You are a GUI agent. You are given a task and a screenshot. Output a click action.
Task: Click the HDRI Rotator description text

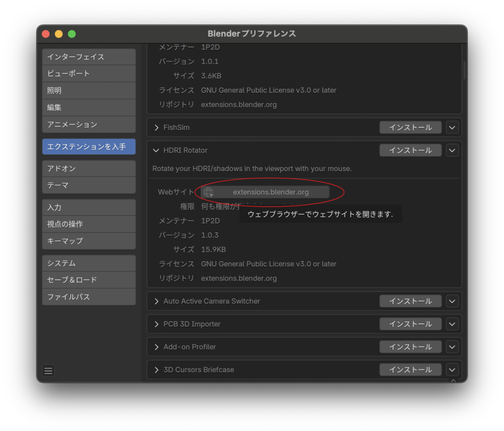point(252,169)
